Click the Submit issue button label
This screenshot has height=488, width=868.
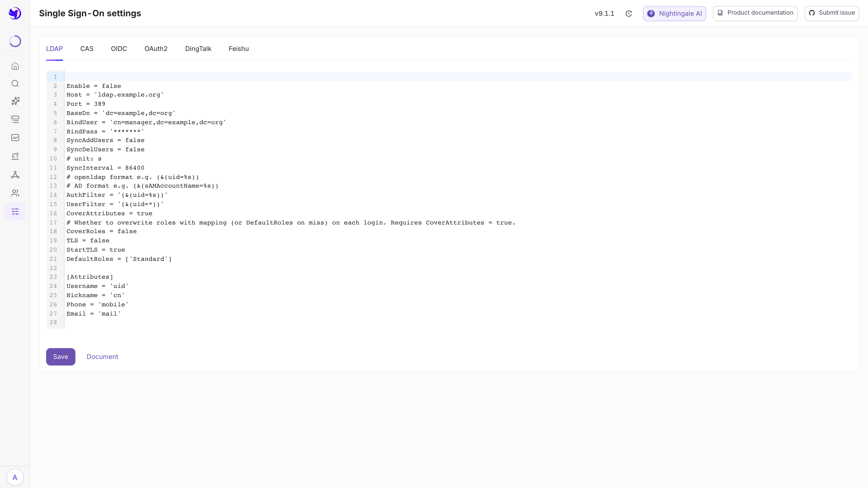pyautogui.click(x=837, y=13)
